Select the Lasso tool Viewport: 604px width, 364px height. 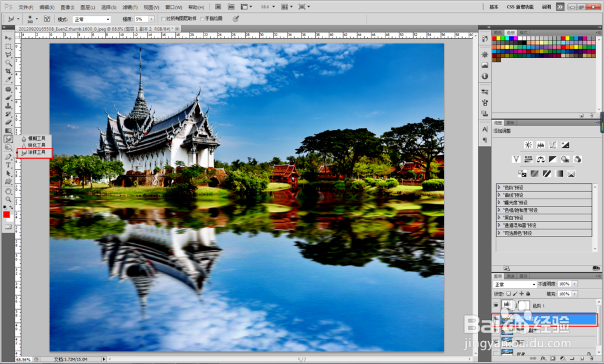pos(8,55)
